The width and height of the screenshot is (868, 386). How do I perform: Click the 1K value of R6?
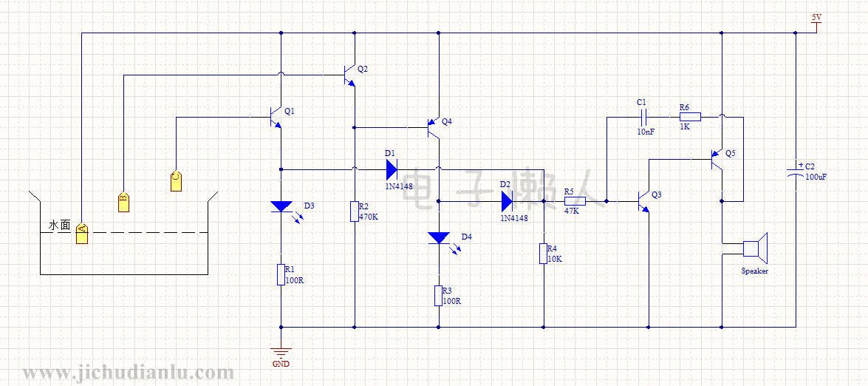pos(686,126)
